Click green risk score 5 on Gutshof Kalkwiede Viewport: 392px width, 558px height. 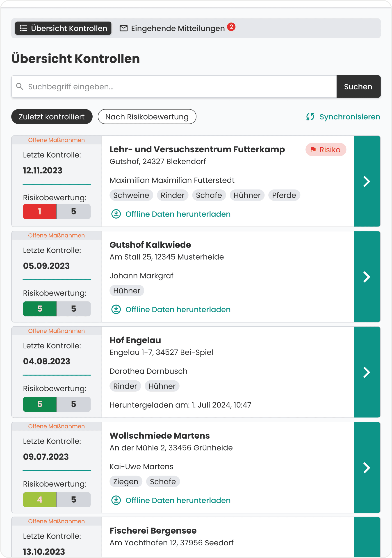[40, 309]
